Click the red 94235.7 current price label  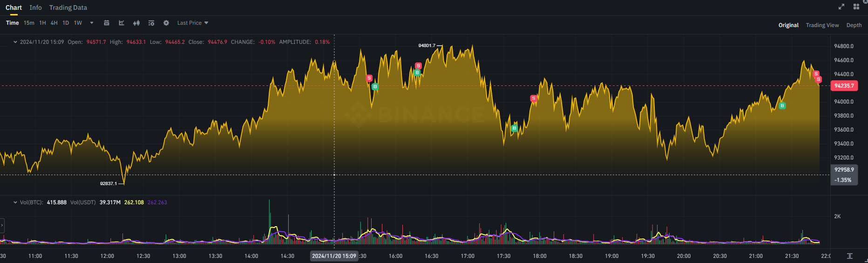844,86
